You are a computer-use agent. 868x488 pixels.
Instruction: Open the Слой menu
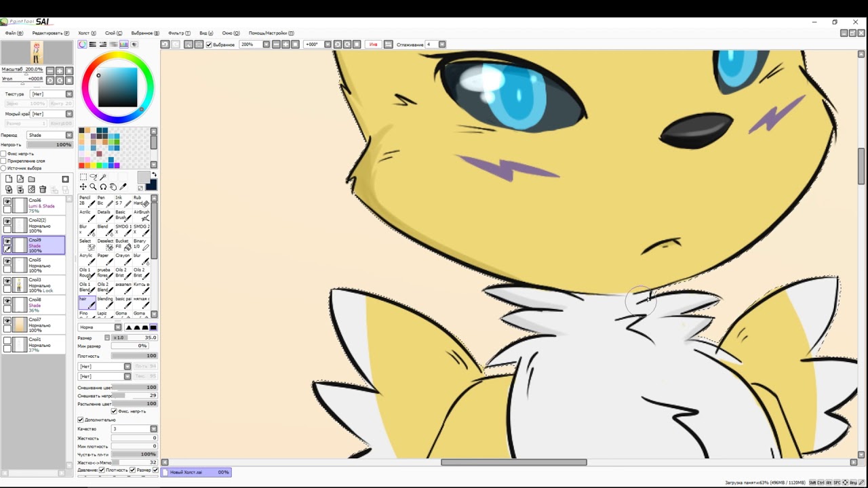pyautogui.click(x=113, y=33)
